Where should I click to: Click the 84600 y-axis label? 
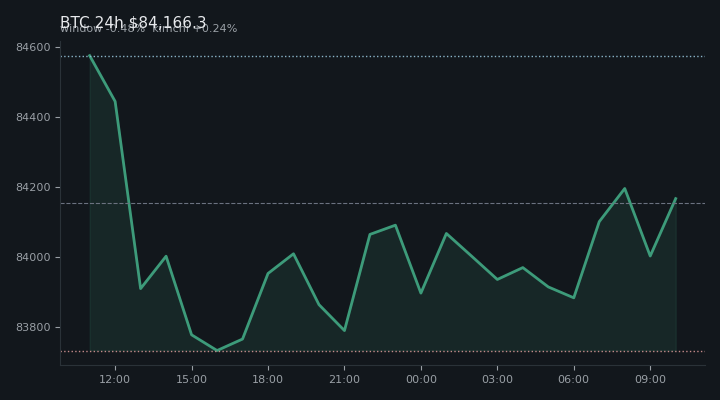[33, 47]
